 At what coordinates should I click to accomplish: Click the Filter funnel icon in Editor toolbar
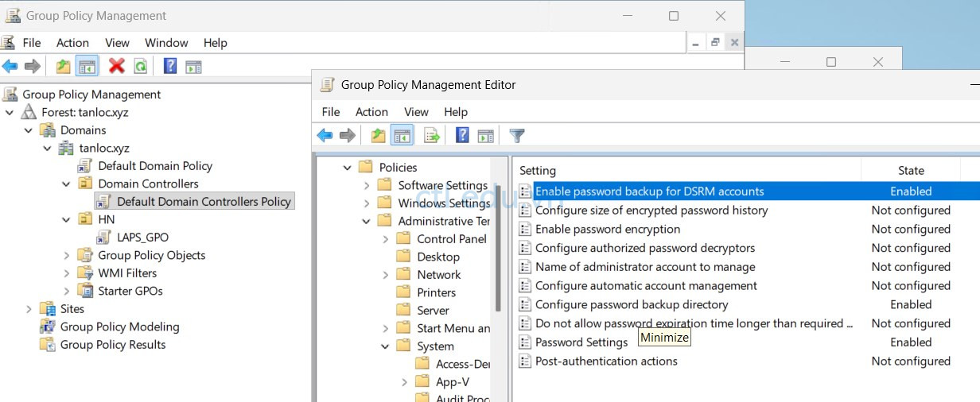517,136
